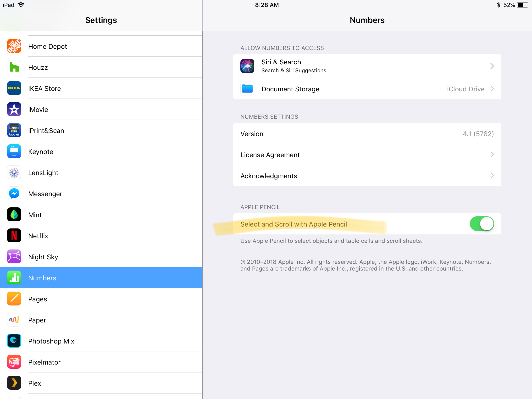Tap the Houzz app icon
This screenshot has width=532, height=399.
pos(14,67)
